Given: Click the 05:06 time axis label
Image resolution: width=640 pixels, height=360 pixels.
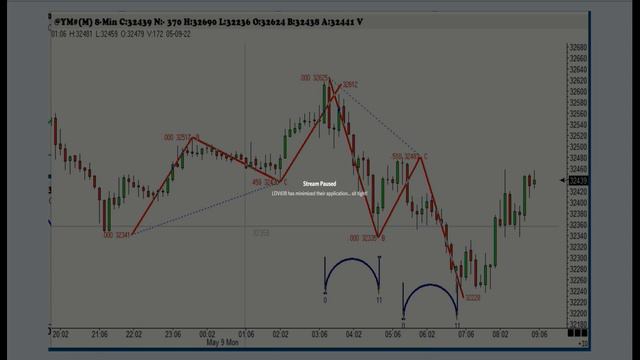Looking at the screenshot, I should 393,335.
